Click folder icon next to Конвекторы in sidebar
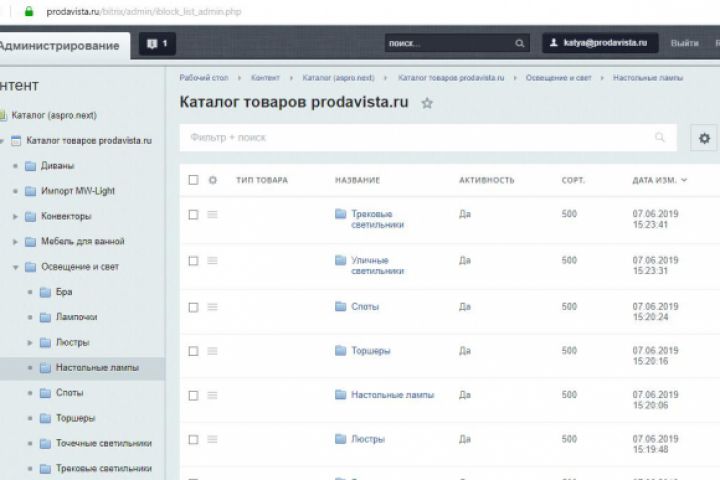The height and width of the screenshot is (480, 720). (30, 216)
